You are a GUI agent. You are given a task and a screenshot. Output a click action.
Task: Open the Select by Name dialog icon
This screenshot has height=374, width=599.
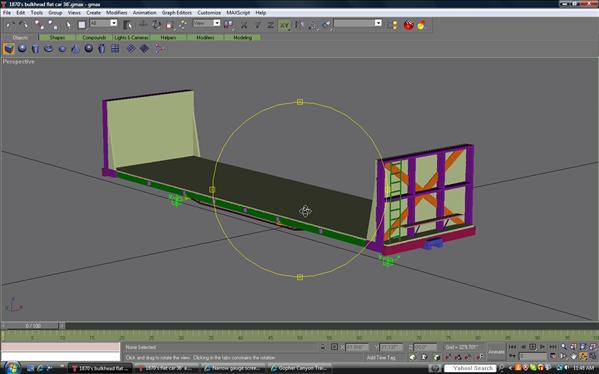[127, 25]
